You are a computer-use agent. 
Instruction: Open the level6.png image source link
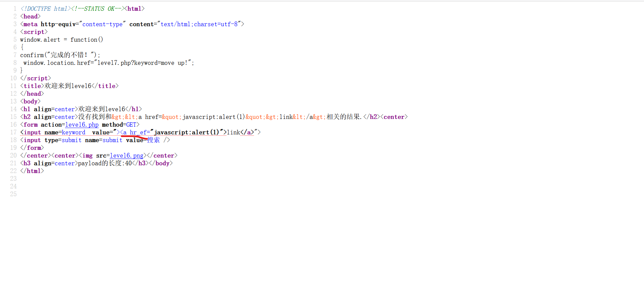click(x=126, y=156)
